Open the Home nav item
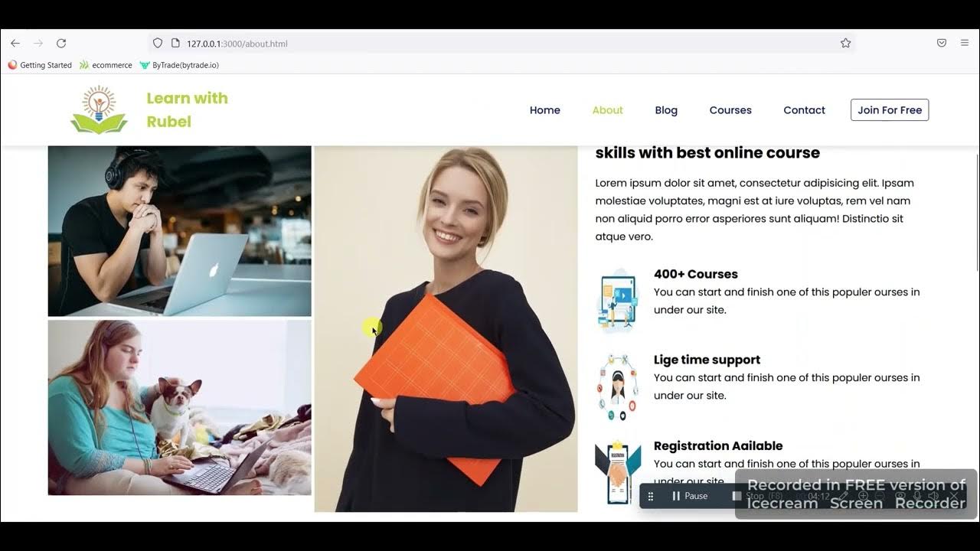Image resolution: width=980 pixels, height=551 pixels. click(x=545, y=110)
